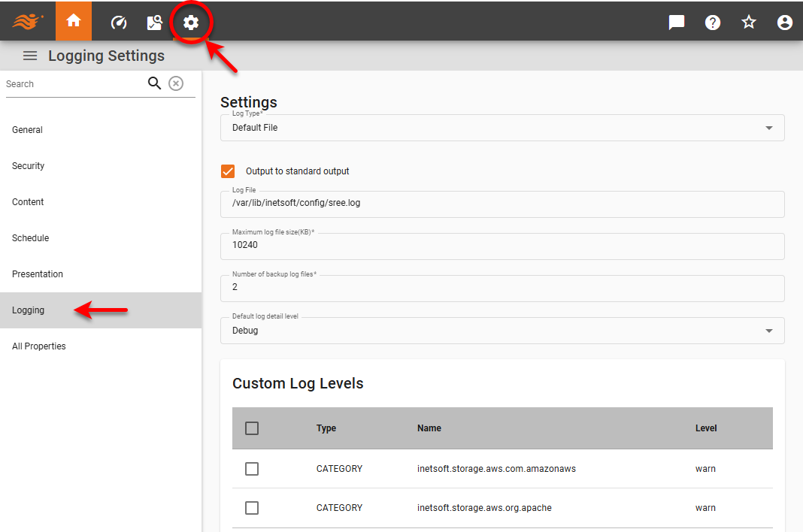Clear the search box with the X icon
The height and width of the screenshot is (532, 803).
(x=175, y=83)
